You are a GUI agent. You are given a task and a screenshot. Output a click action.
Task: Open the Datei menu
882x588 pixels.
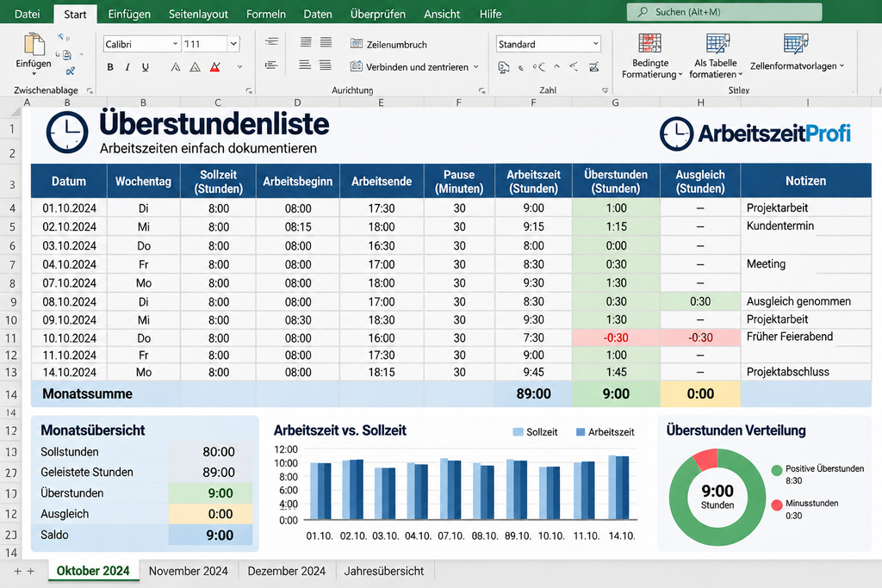click(x=27, y=14)
